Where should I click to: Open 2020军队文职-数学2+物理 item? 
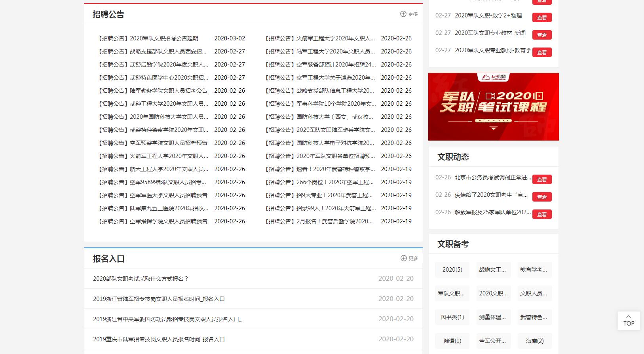488,15
